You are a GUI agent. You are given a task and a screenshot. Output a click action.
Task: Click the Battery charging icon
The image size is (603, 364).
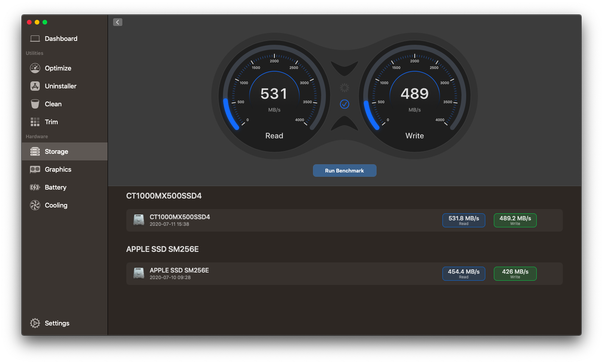click(x=35, y=187)
